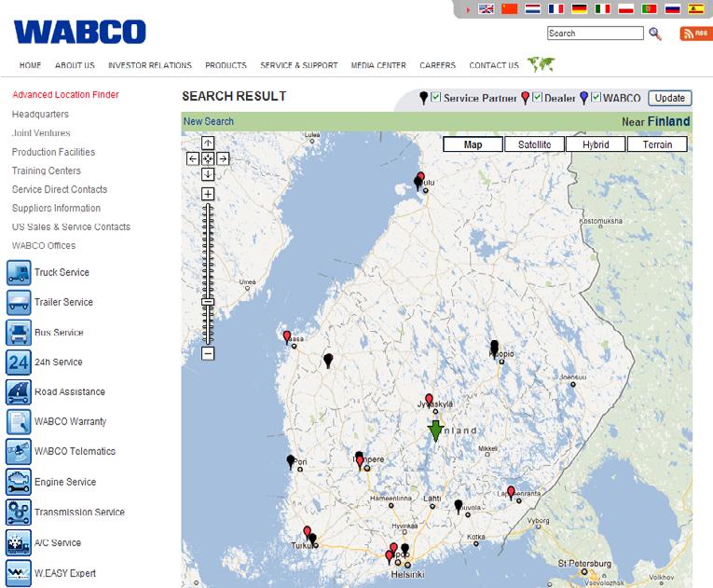The width and height of the screenshot is (713, 588).
Task: Uncheck the WABCO checkbox
Action: (x=596, y=97)
